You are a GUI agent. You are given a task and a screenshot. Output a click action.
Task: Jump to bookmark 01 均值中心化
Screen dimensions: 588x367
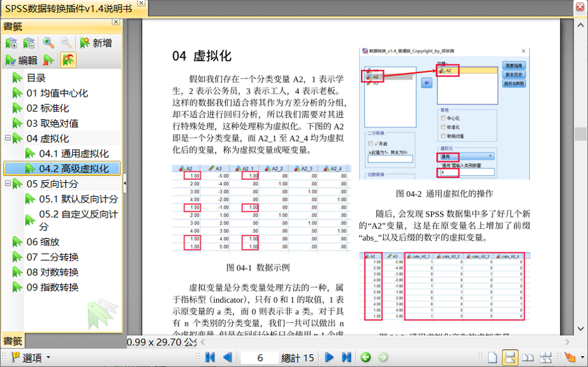coord(57,93)
